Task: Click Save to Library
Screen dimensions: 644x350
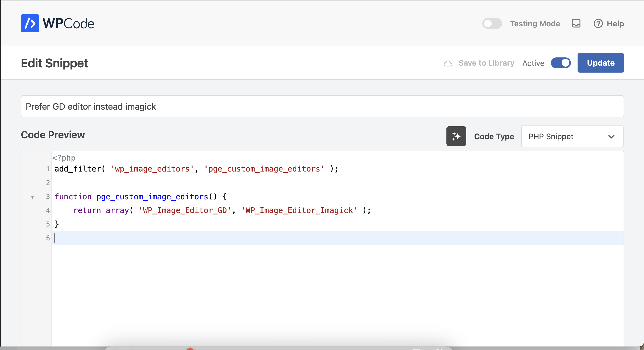Action: pyautogui.click(x=486, y=63)
